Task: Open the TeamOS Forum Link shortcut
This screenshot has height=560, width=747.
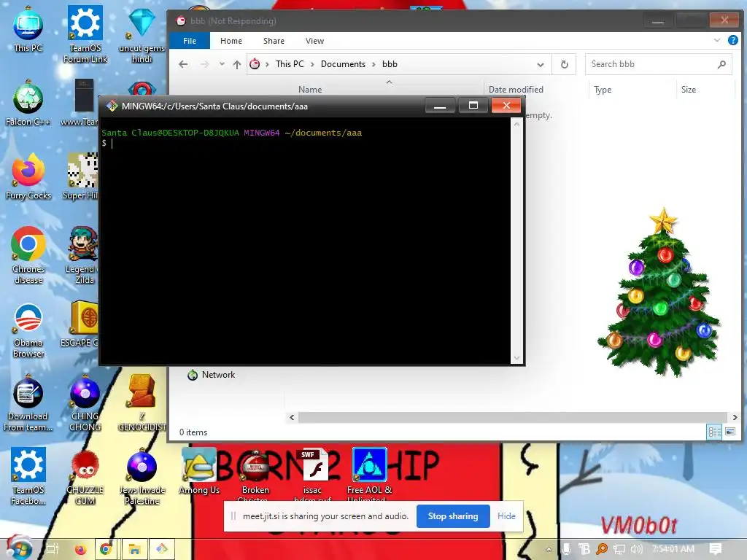Action: 85,34
